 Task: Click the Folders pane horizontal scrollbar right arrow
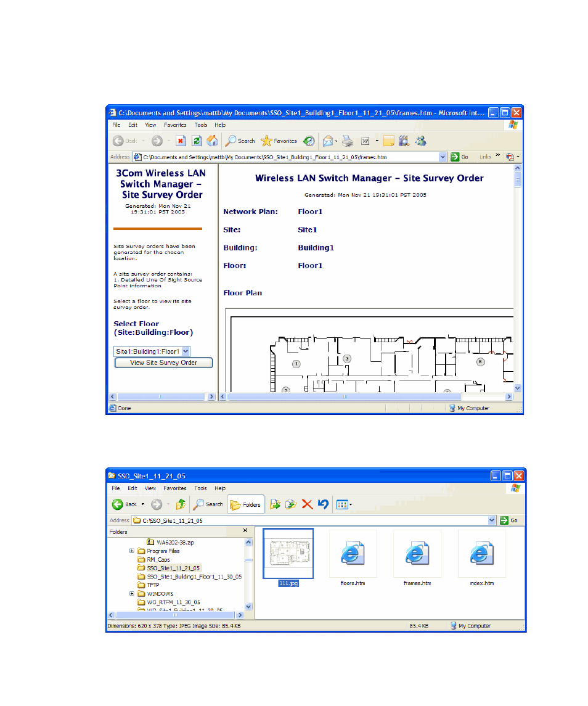240,615
